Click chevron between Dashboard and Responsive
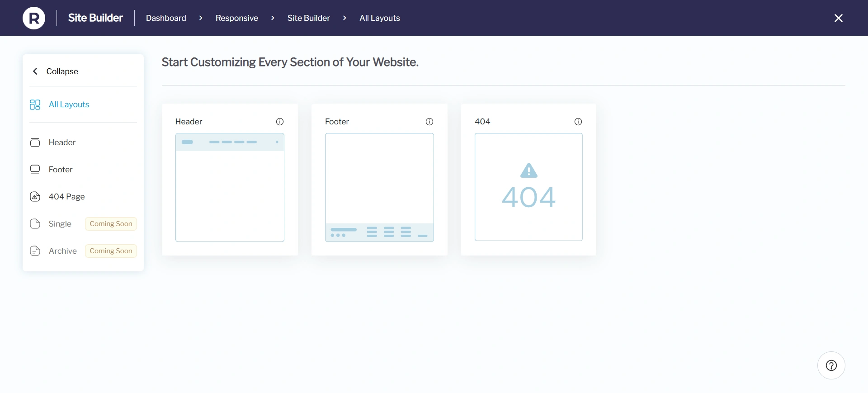 [x=201, y=18]
